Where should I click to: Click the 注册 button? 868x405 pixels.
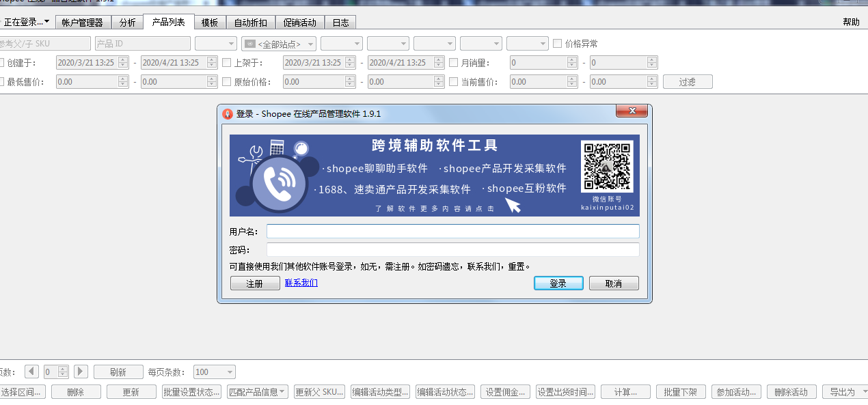coord(255,283)
